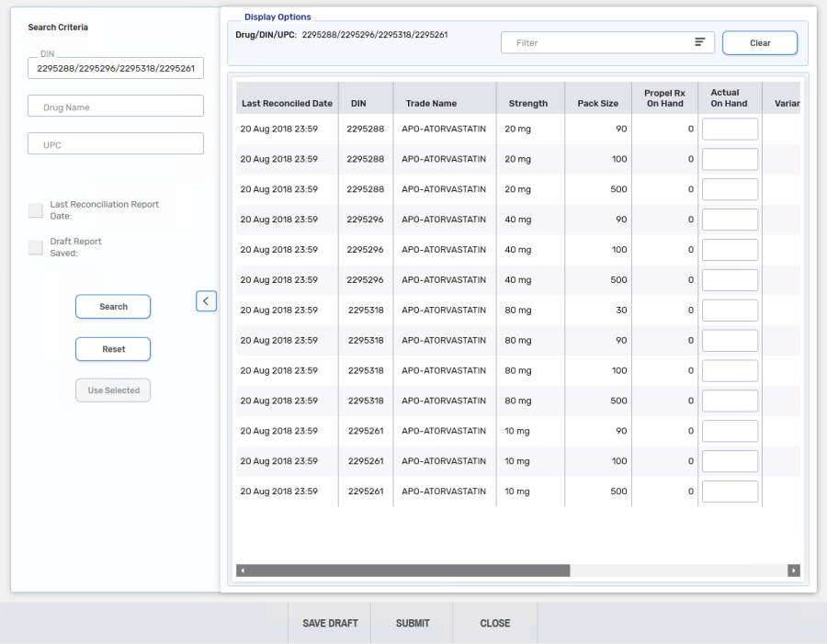
Task: Collapse the Search Criteria panel
Action: point(206,300)
